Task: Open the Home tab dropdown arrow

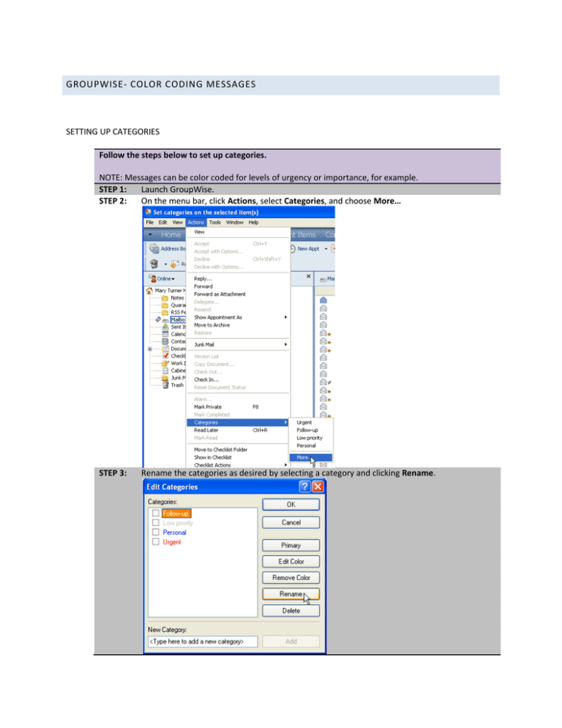Action: tap(150, 234)
